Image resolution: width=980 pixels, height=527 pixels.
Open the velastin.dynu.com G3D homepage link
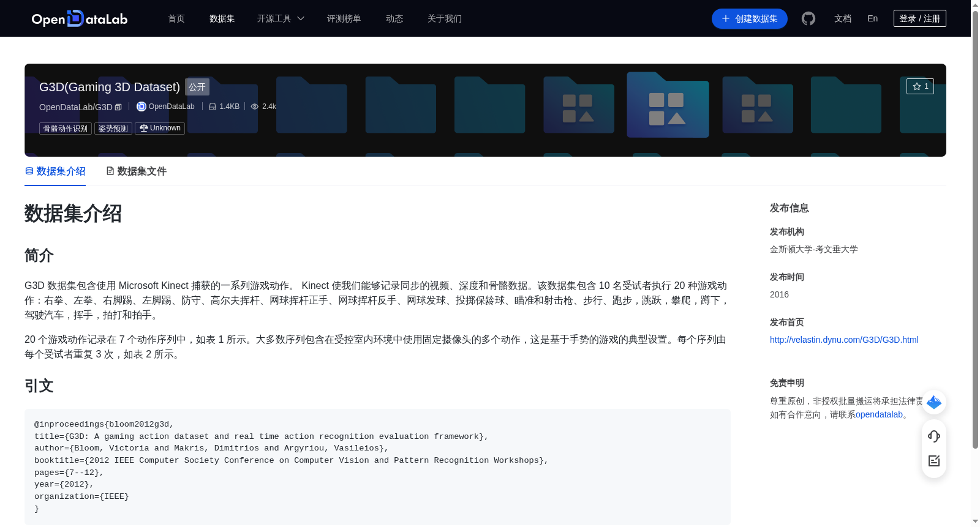coord(844,340)
